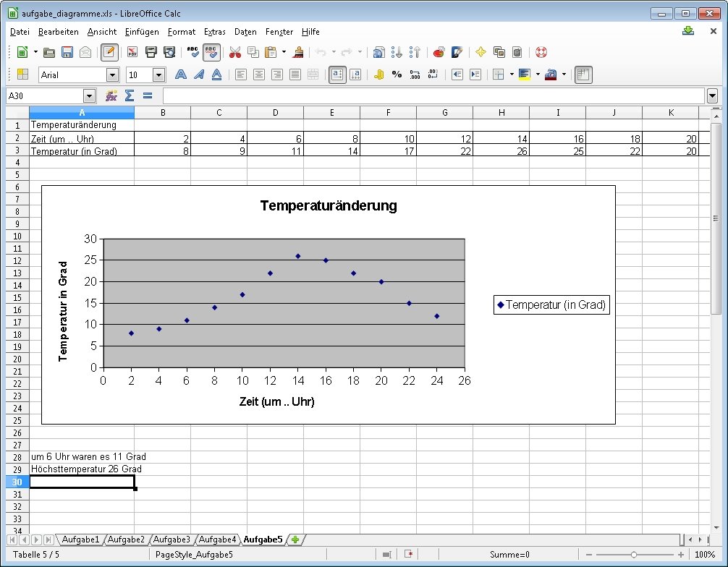The image size is (728, 567).
Task: Toggle bold formatting
Action: click(179, 74)
